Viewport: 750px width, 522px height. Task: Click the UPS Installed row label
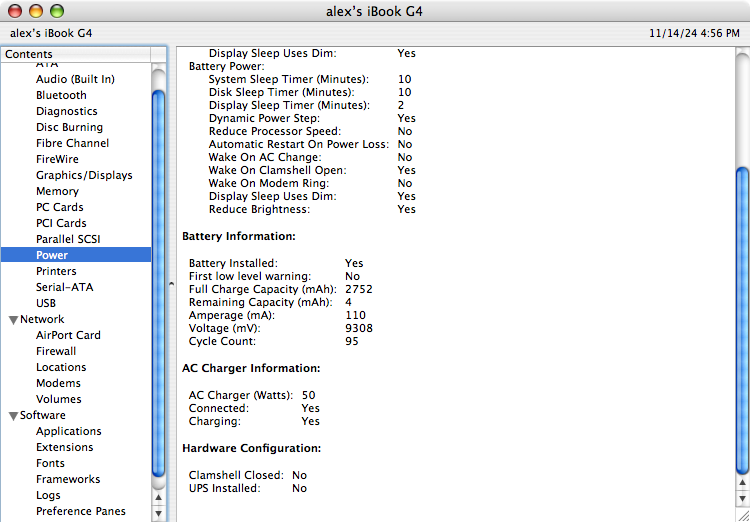pyautogui.click(x=224, y=488)
